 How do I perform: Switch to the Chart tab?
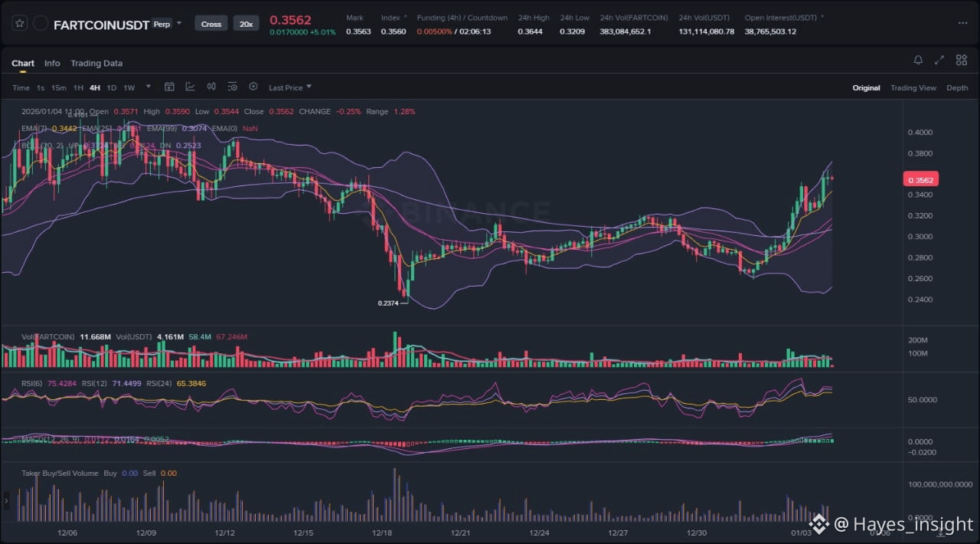pyautogui.click(x=23, y=64)
